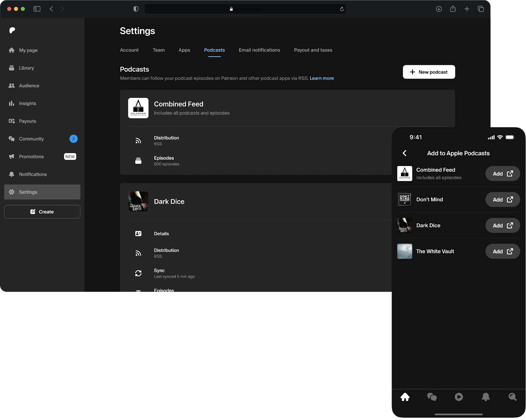Tap the mobile notifications bell icon
The width and height of the screenshot is (526, 420).
(x=486, y=397)
